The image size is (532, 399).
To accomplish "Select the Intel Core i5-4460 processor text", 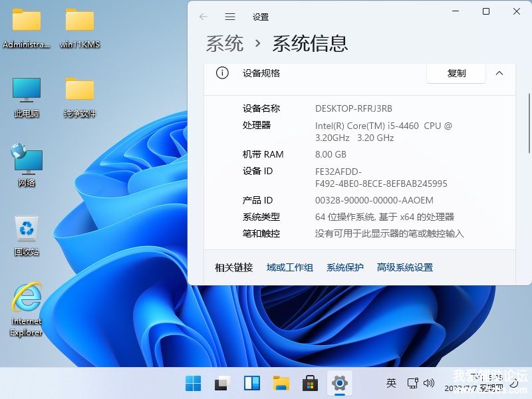I will pos(384,132).
